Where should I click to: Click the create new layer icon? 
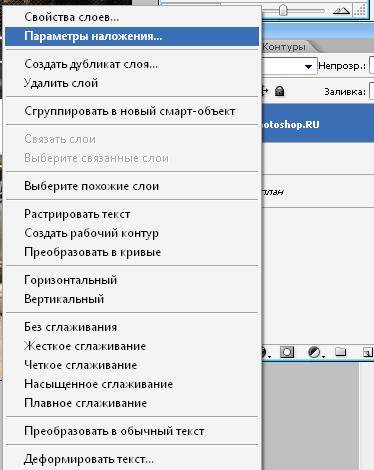368,352
